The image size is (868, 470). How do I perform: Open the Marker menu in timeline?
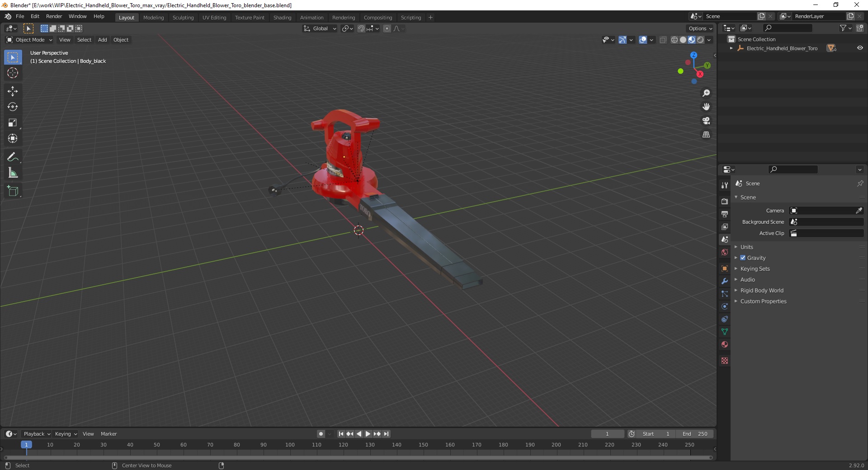[x=108, y=434]
